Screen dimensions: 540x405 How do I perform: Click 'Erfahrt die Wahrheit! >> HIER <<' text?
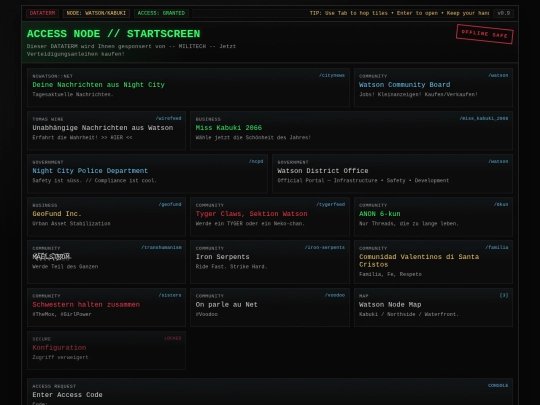[x=82, y=137]
